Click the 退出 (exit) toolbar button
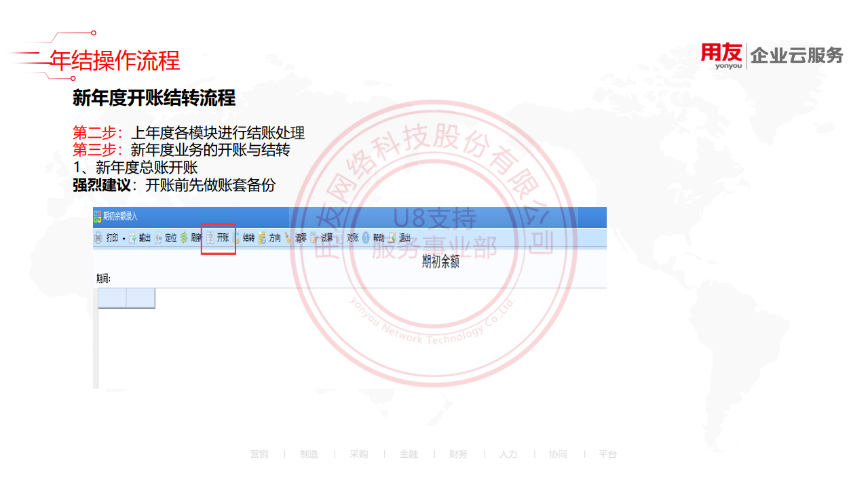The image size is (868, 487). 399,238
